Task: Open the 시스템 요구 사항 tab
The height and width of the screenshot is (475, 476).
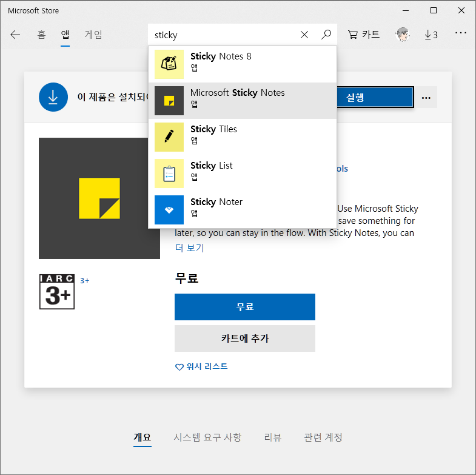Action: [x=207, y=437]
